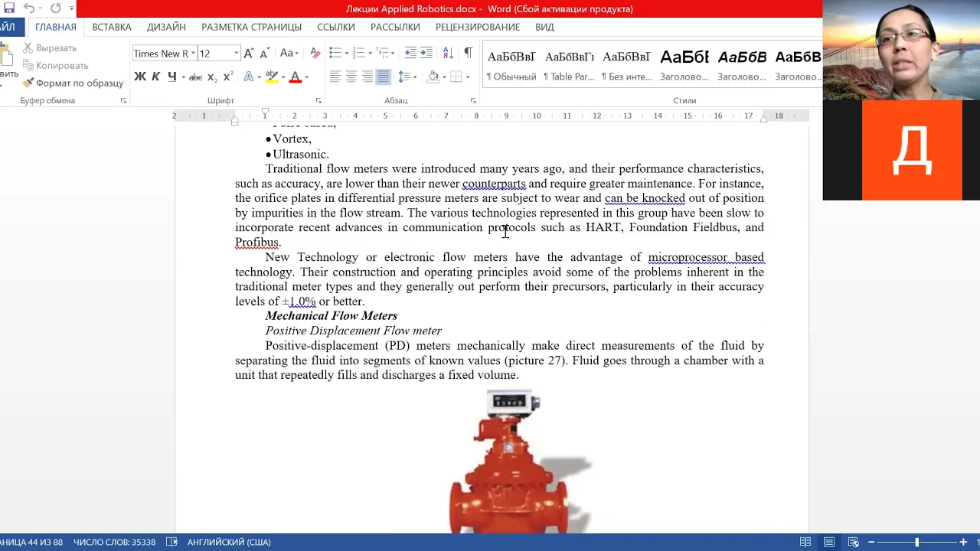
Task: Toggle strikethrough formatting
Action: click(195, 77)
